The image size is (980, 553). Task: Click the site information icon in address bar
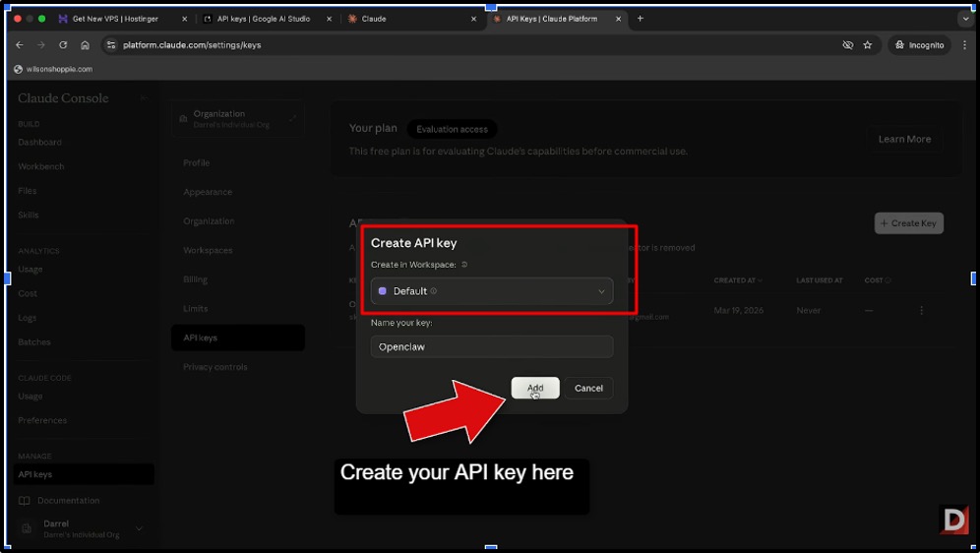coord(111,45)
